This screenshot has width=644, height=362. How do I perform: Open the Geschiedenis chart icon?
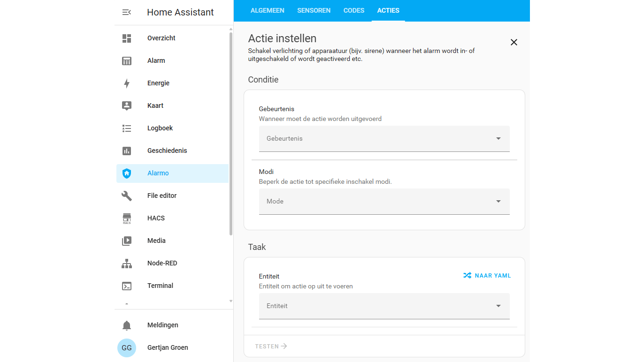127,151
